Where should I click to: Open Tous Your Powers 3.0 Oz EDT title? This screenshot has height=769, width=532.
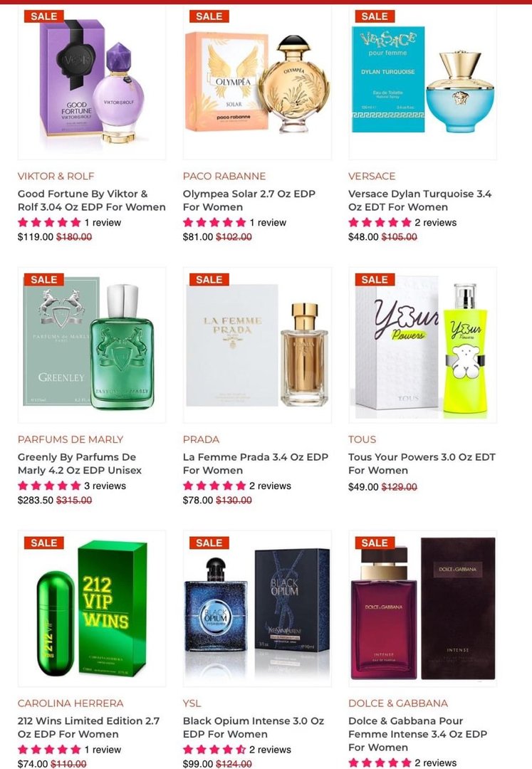pos(422,464)
